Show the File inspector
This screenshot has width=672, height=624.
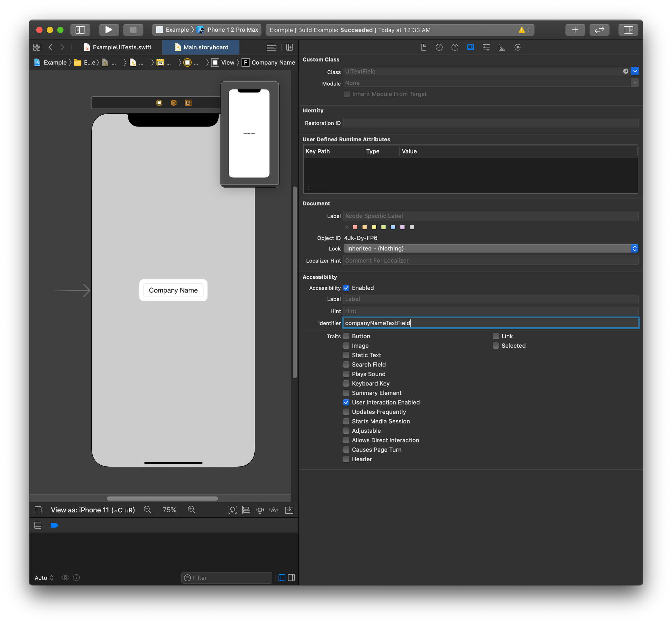pos(423,47)
